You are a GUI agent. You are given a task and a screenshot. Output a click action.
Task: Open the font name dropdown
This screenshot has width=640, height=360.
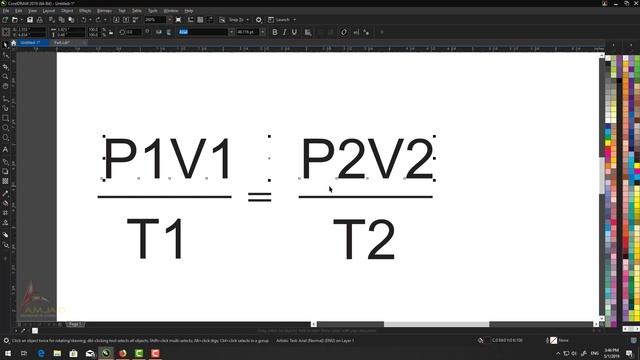[231, 32]
